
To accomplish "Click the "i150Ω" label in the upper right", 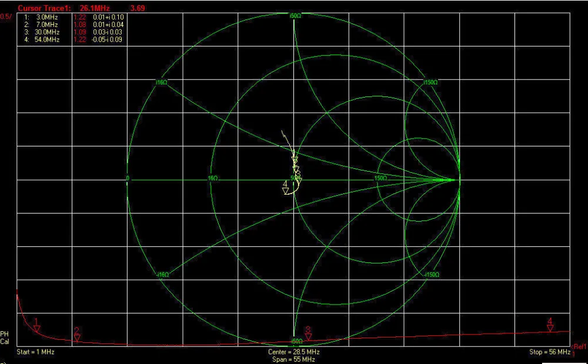I will pyautogui.click(x=430, y=82).
